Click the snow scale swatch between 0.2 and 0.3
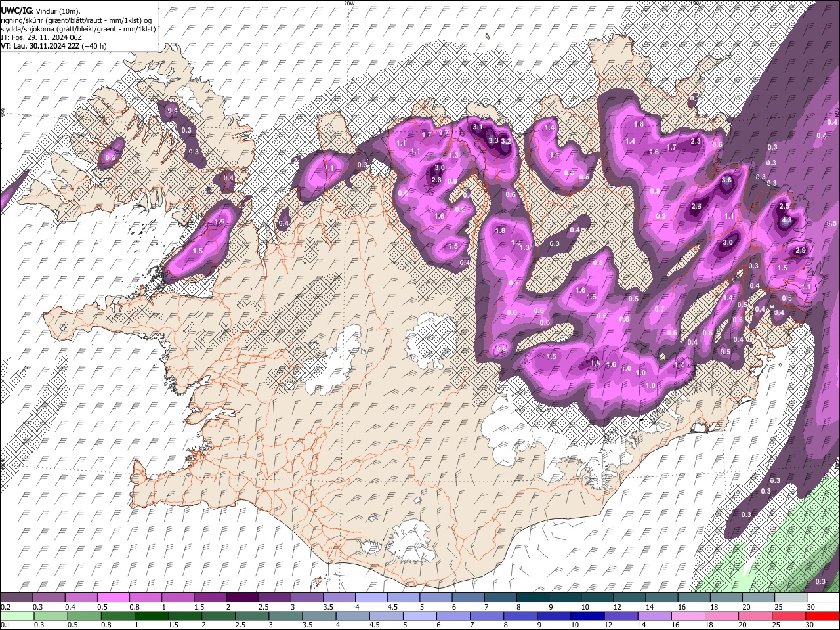840x630 pixels. click(16, 597)
